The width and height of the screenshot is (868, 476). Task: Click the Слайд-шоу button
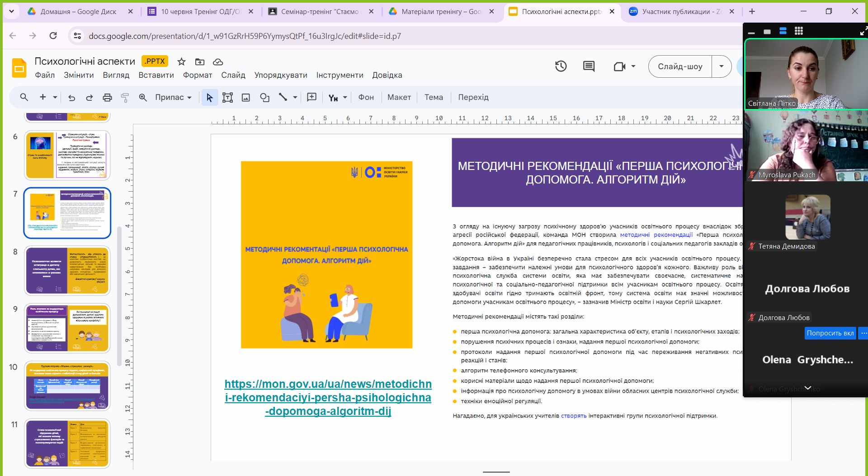[680, 66]
